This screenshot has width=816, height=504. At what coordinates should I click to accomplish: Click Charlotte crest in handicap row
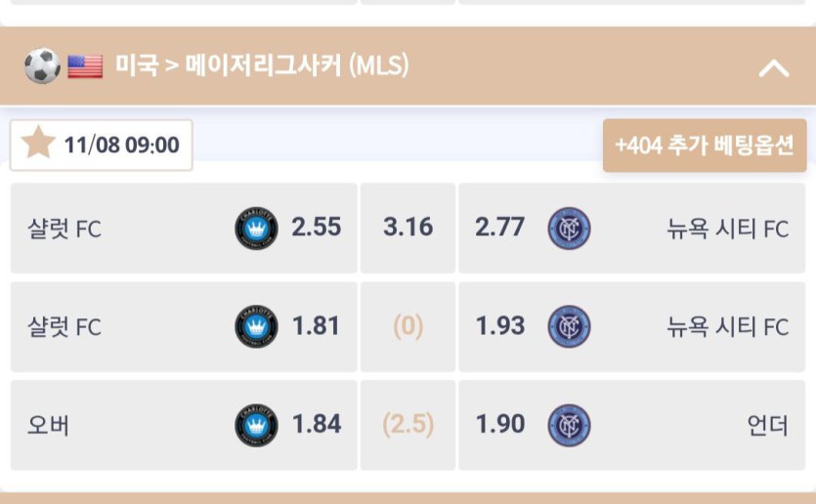click(x=256, y=327)
